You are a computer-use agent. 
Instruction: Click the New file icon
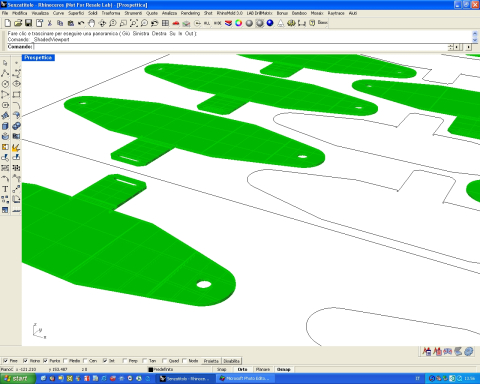pos(7,23)
